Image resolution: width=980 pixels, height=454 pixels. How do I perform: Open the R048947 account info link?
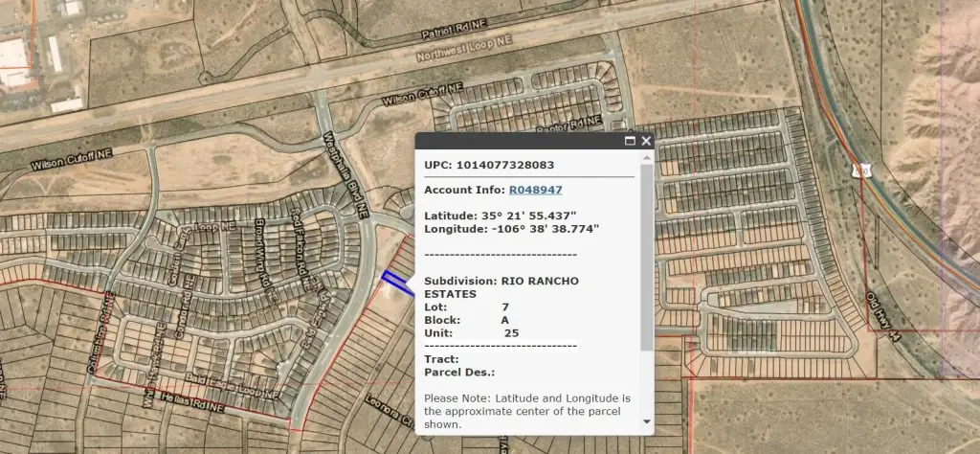click(535, 190)
